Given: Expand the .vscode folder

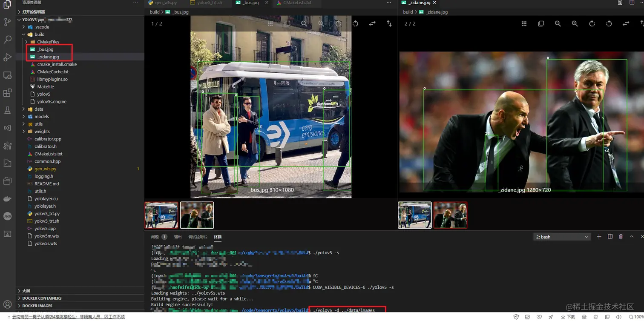Looking at the screenshot, I should click(x=24, y=27).
